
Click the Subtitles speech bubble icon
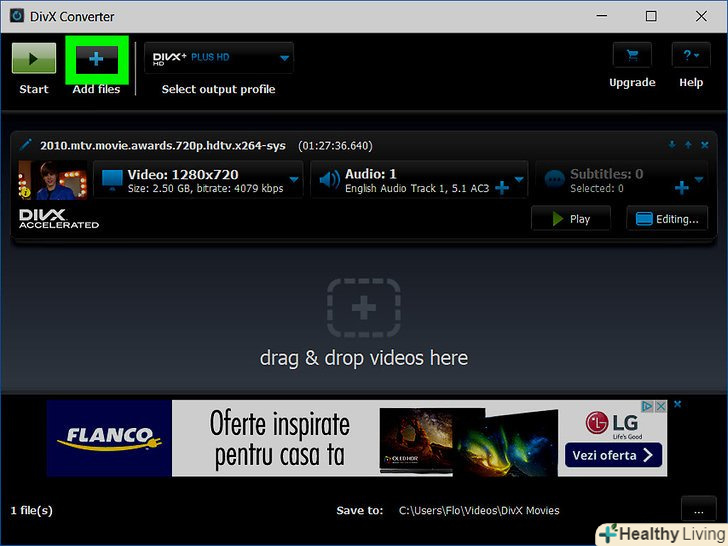tap(554, 179)
